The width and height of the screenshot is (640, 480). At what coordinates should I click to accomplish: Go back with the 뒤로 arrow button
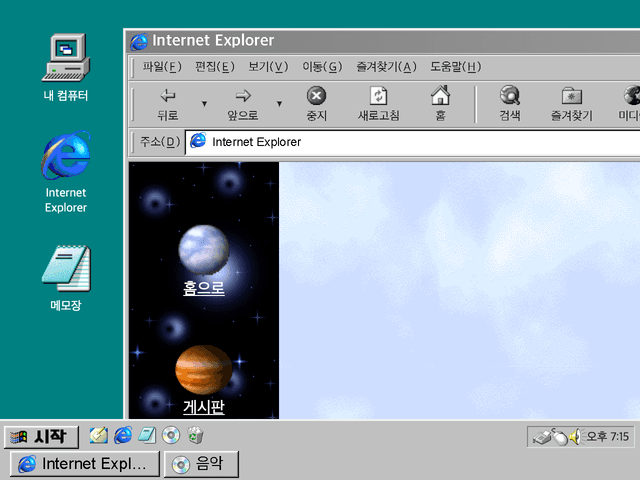[x=168, y=103]
